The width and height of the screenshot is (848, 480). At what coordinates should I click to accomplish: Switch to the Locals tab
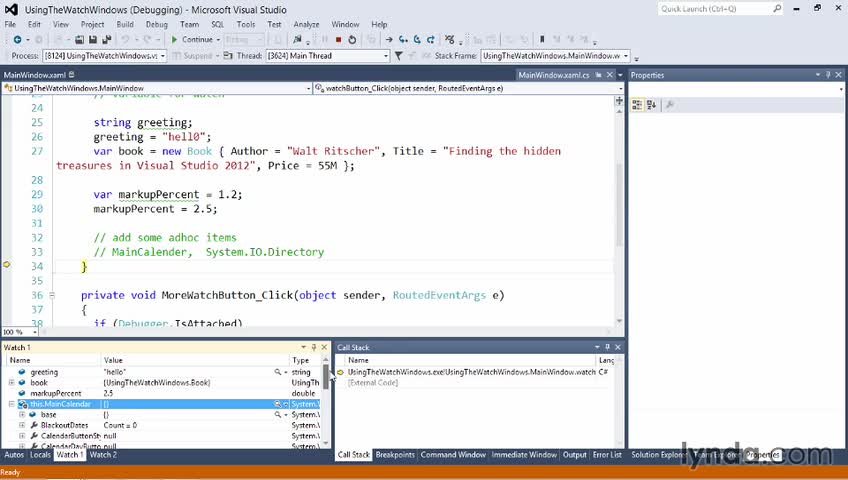tap(40, 455)
